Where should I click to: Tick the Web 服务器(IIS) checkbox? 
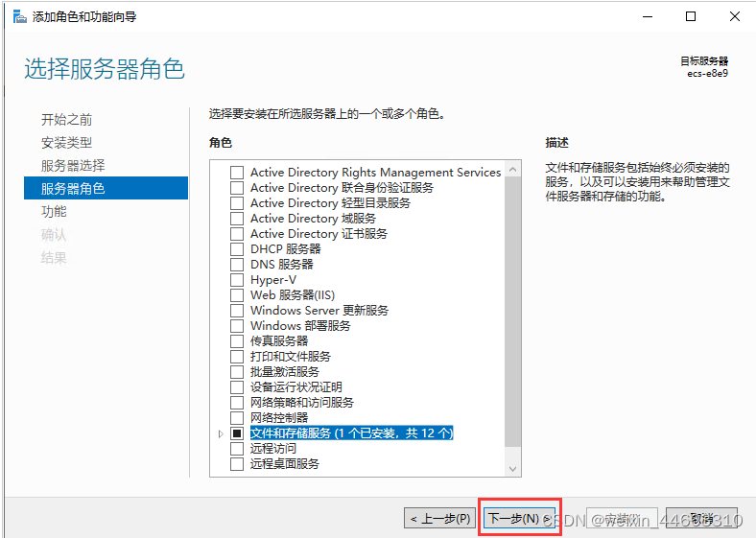click(x=237, y=295)
